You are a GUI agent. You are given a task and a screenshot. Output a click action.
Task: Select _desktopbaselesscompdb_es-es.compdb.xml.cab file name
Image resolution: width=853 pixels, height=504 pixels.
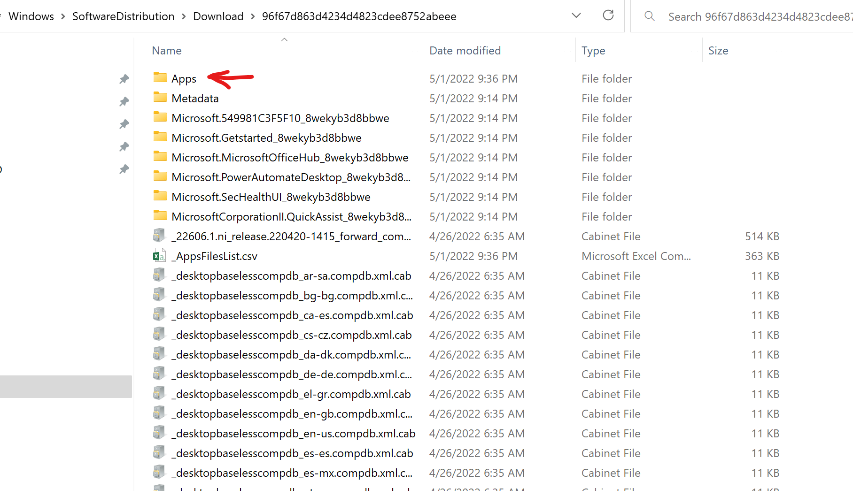292,453
